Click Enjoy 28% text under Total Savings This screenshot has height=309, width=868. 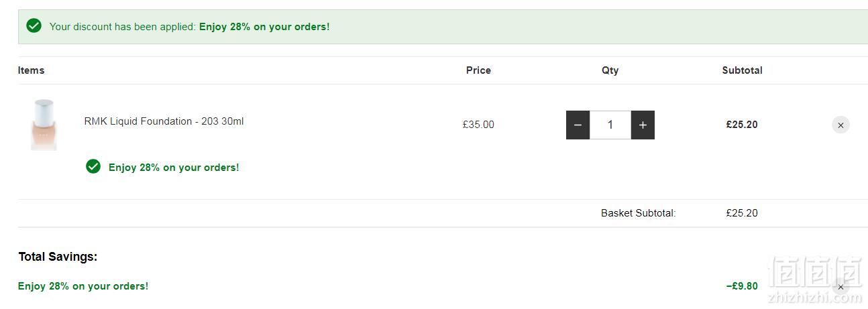[x=83, y=286]
